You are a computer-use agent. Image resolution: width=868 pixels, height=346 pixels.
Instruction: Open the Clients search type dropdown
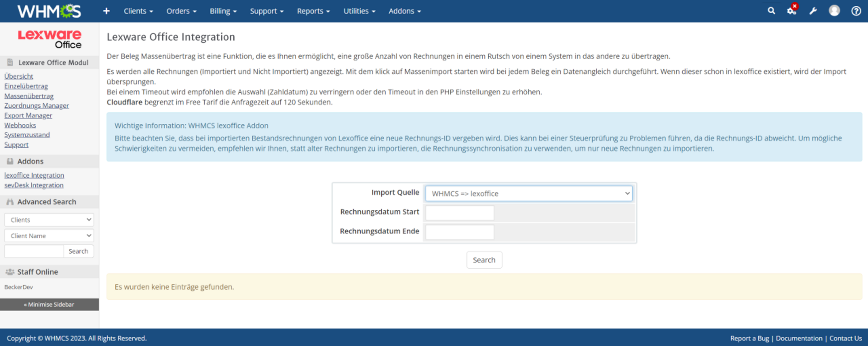pyautogui.click(x=49, y=220)
